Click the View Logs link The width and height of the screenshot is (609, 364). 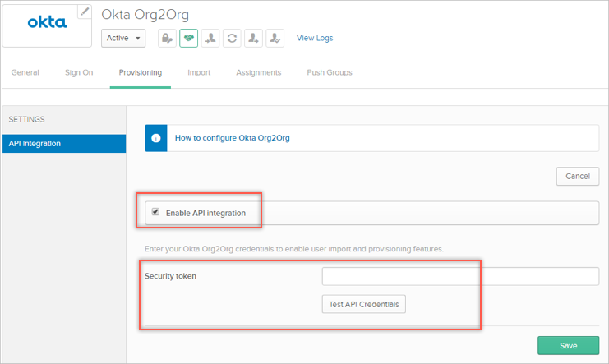[x=315, y=38]
